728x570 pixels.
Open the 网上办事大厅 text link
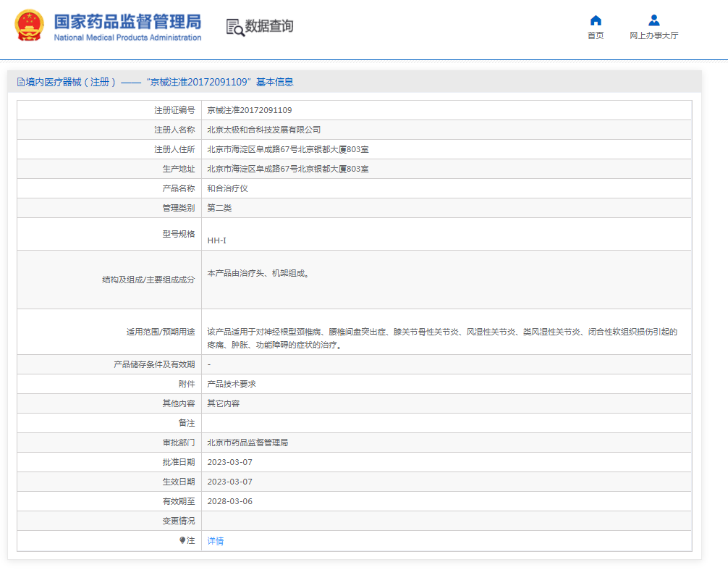pyautogui.click(x=653, y=36)
